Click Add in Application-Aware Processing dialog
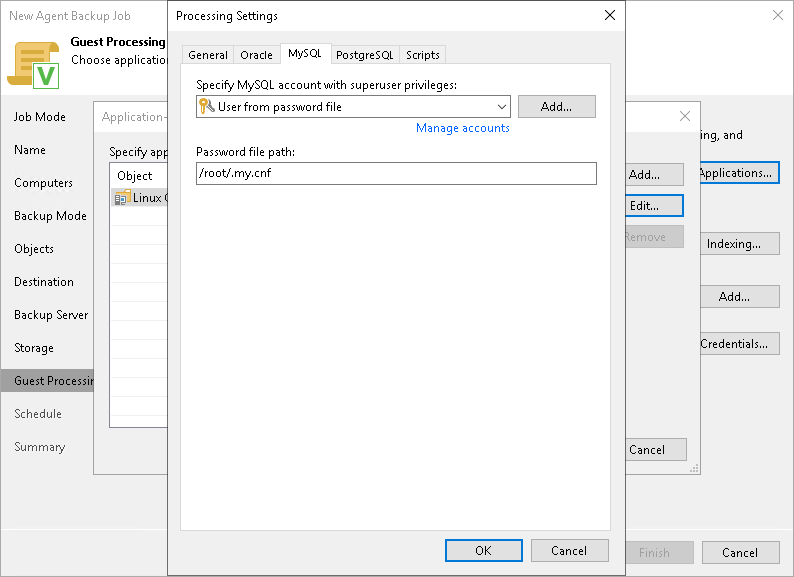Screen dimensions: 794x577 (655, 175)
